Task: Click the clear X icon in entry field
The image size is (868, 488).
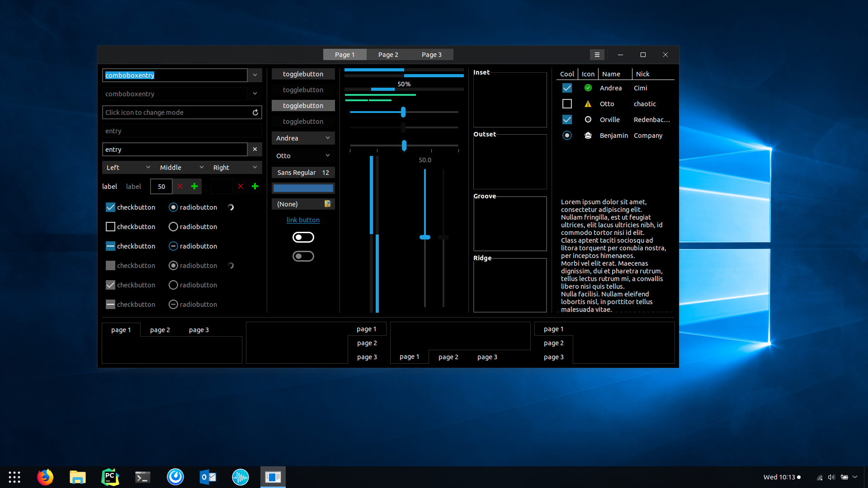Action: coord(255,149)
